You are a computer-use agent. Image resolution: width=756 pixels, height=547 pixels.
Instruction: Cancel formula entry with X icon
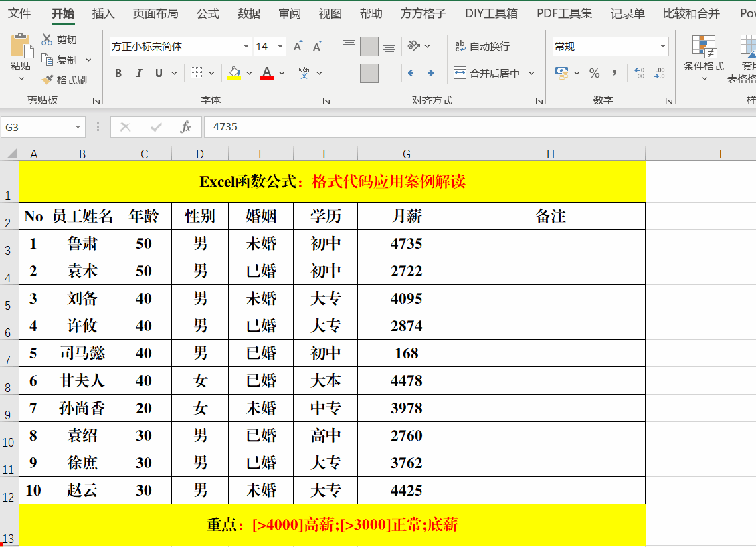(x=125, y=127)
